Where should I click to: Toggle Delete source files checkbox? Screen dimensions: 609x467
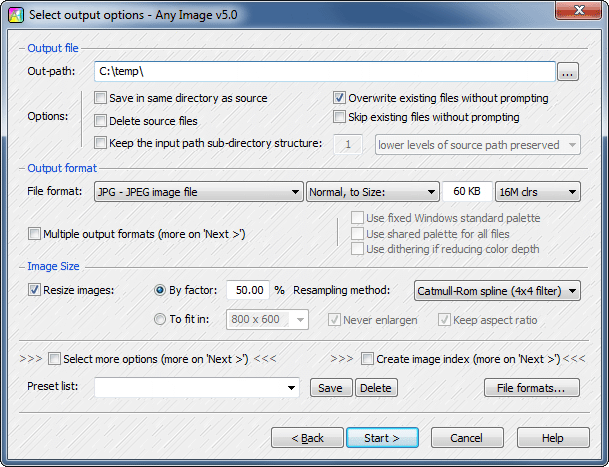tap(100, 120)
